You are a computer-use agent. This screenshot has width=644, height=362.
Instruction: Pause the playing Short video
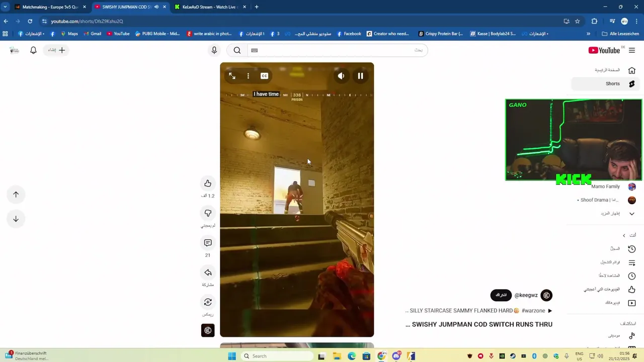click(x=360, y=76)
